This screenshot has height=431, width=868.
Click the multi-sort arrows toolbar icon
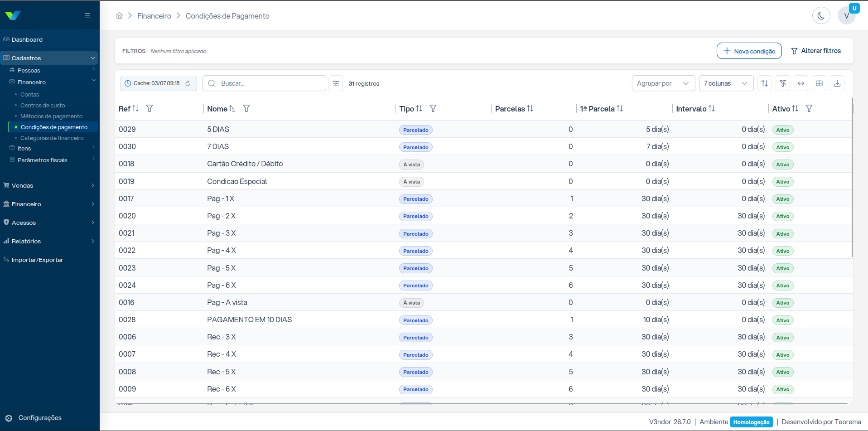pos(765,83)
